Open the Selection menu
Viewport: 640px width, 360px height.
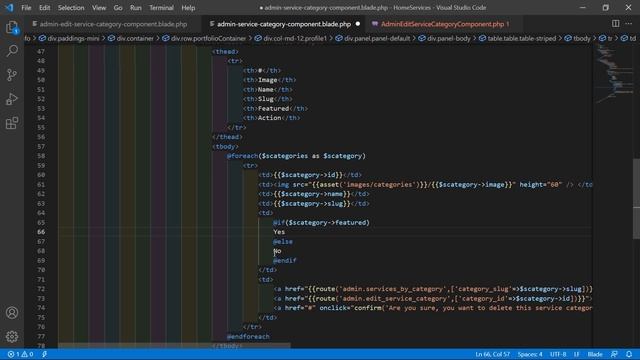coord(71,8)
